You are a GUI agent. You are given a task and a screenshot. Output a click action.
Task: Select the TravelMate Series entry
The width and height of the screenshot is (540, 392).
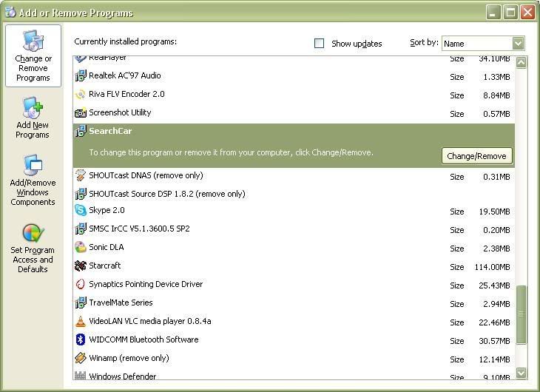294,303
